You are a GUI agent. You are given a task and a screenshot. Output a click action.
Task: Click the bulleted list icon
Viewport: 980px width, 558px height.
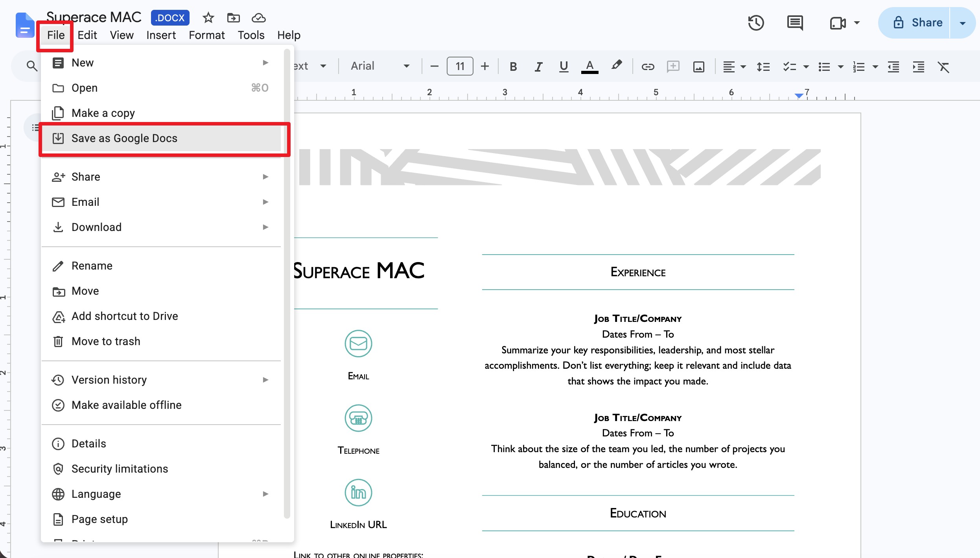(x=824, y=67)
